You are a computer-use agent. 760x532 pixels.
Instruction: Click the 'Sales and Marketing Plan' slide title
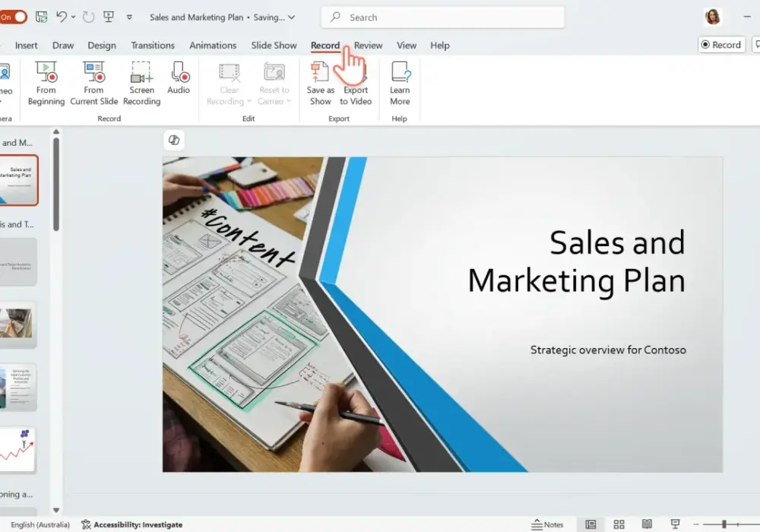576,261
